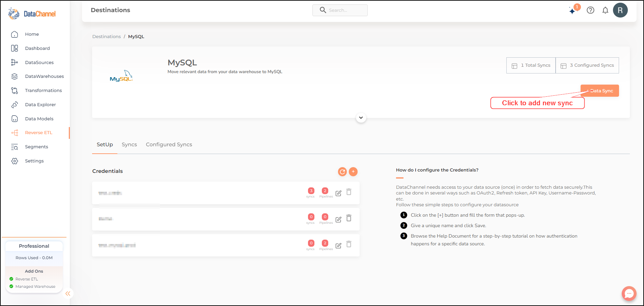Click the DataChannel logo

coord(32,13)
